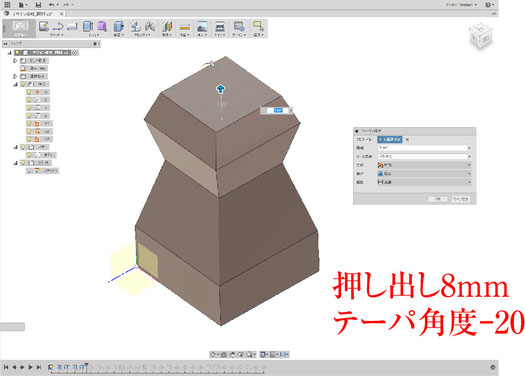Open the extrude direction dropdown
Screen dimensions: 525x376
tap(424, 165)
